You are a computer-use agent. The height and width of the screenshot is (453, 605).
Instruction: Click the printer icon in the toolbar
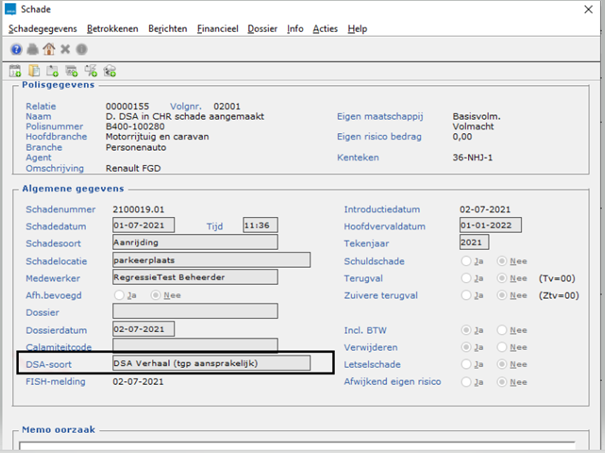pos(32,48)
